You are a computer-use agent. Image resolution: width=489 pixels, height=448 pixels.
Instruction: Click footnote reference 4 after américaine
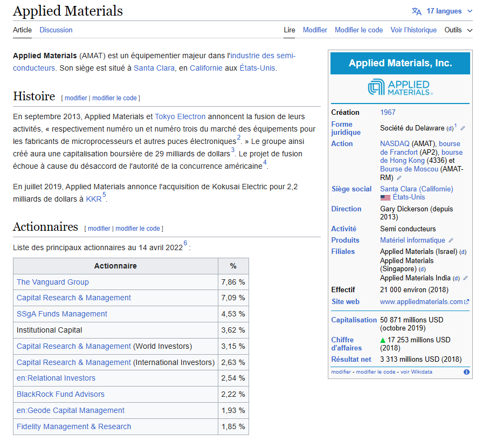coord(265,162)
